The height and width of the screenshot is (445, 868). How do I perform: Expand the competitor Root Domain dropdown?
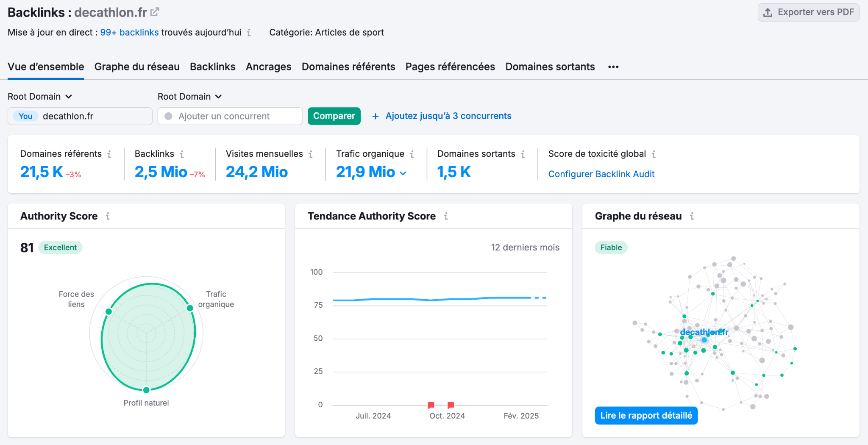tap(190, 97)
